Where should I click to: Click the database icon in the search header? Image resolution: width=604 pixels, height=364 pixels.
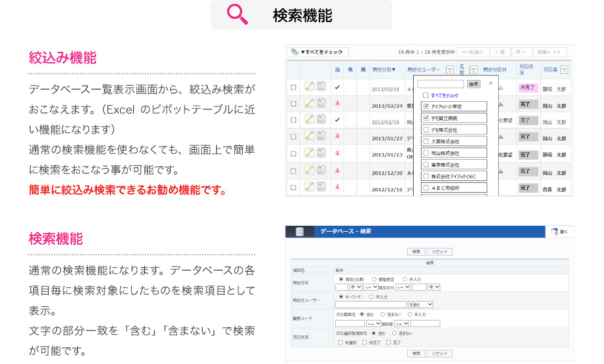coord(299,232)
